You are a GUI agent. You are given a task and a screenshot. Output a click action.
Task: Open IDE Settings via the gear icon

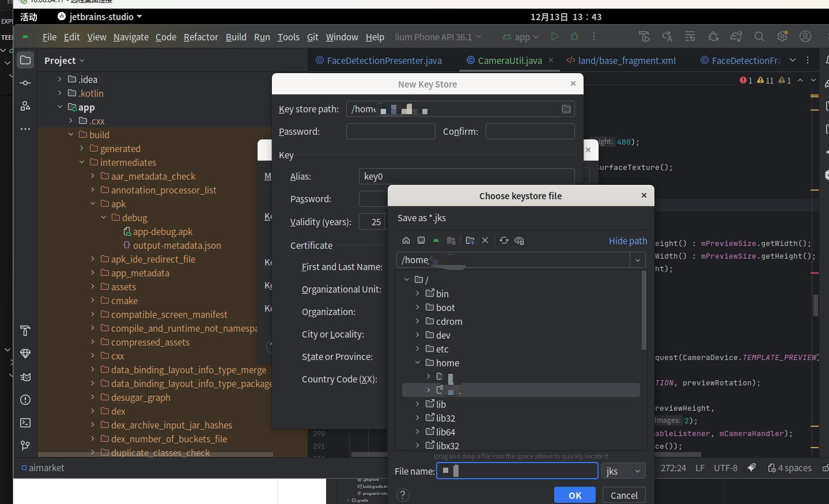click(x=782, y=36)
